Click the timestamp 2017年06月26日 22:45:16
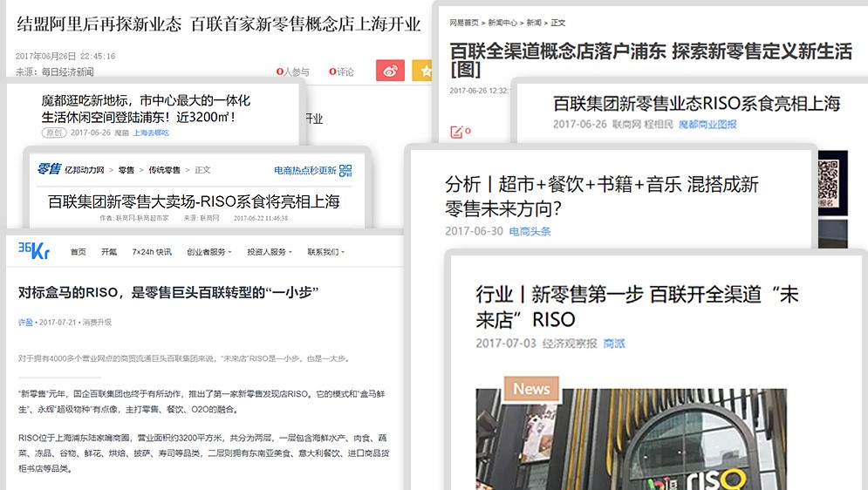This screenshot has height=490, width=868. [x=65, y=57]
